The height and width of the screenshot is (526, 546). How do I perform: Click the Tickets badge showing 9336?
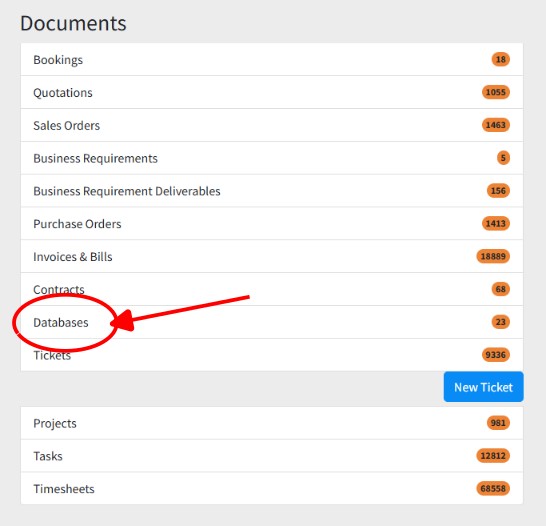tap(496, 355)
